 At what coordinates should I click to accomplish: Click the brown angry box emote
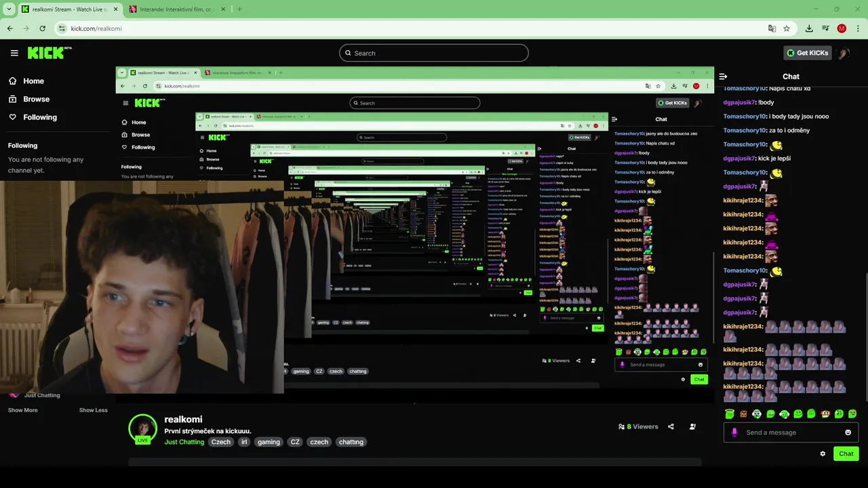point(743,413)
